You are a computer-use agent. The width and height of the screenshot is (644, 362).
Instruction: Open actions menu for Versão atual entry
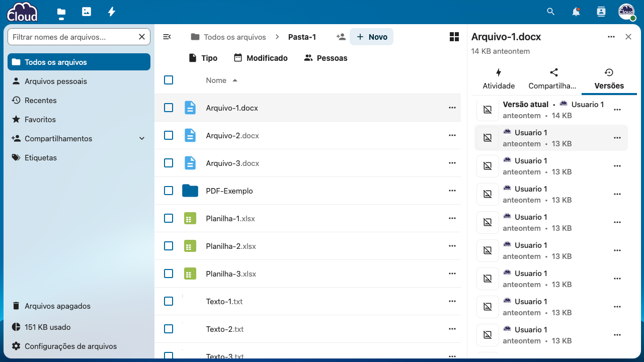[x=617, y=110]
